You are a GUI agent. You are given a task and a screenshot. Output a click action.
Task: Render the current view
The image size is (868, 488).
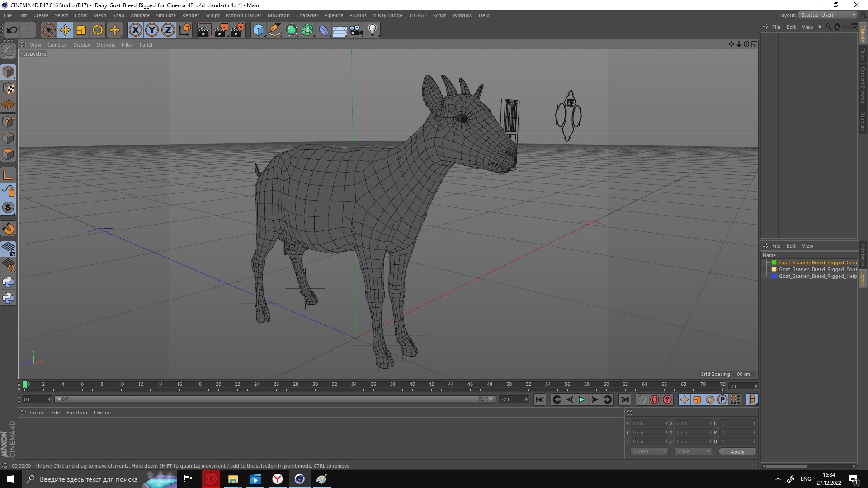pyautogui.click(x=204, y=30)
